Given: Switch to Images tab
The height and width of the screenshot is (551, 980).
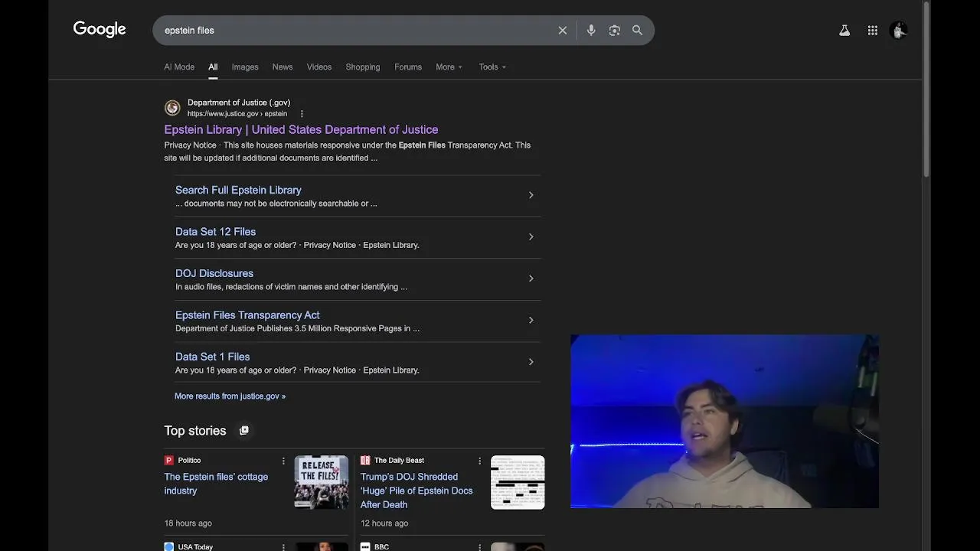Looking at the screenshot, I should point(245,67).
